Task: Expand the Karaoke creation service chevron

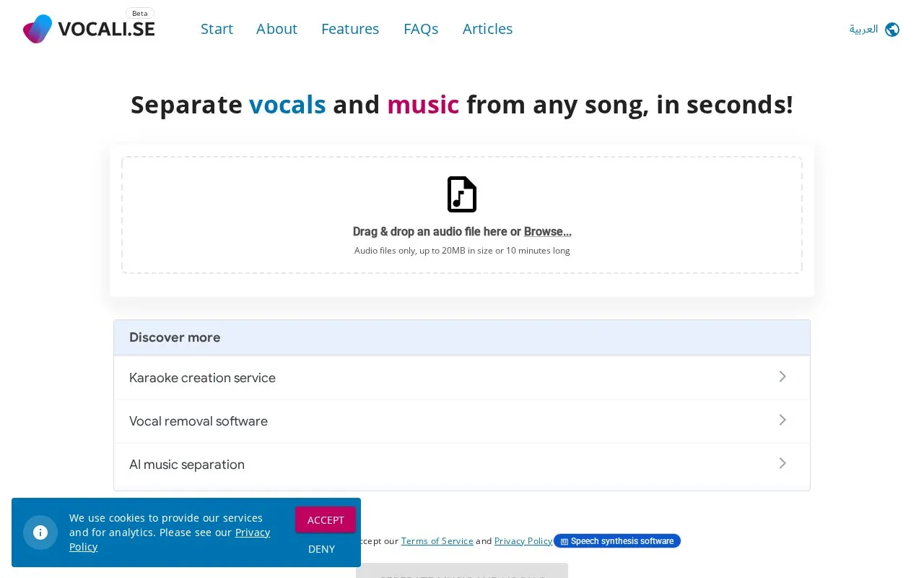Action: tap(783, 376)
